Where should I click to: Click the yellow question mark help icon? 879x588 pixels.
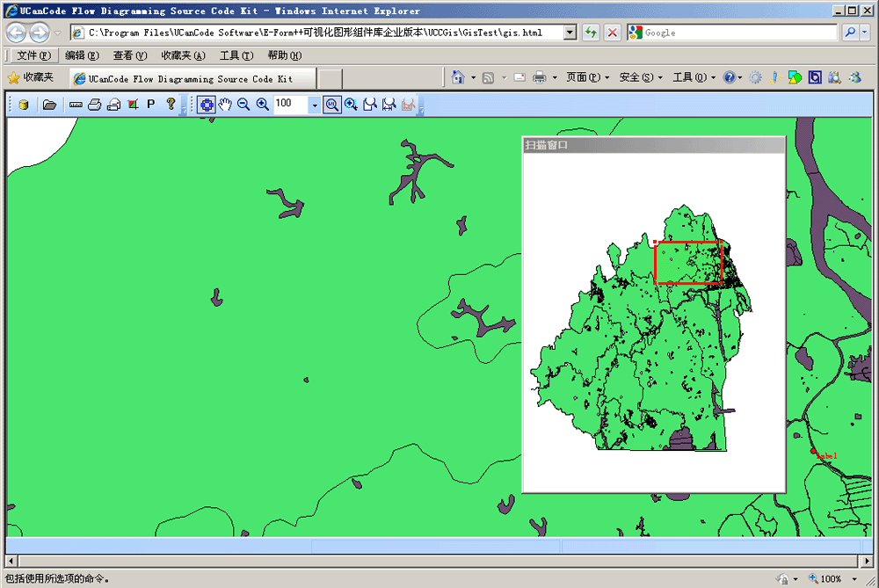(171, 105)
